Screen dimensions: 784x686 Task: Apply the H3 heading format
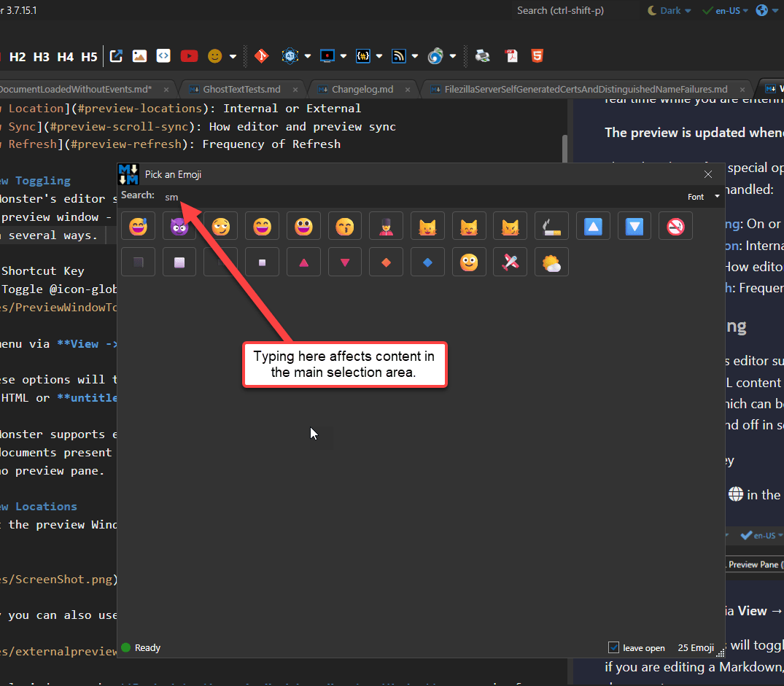(x=42, y=56)
